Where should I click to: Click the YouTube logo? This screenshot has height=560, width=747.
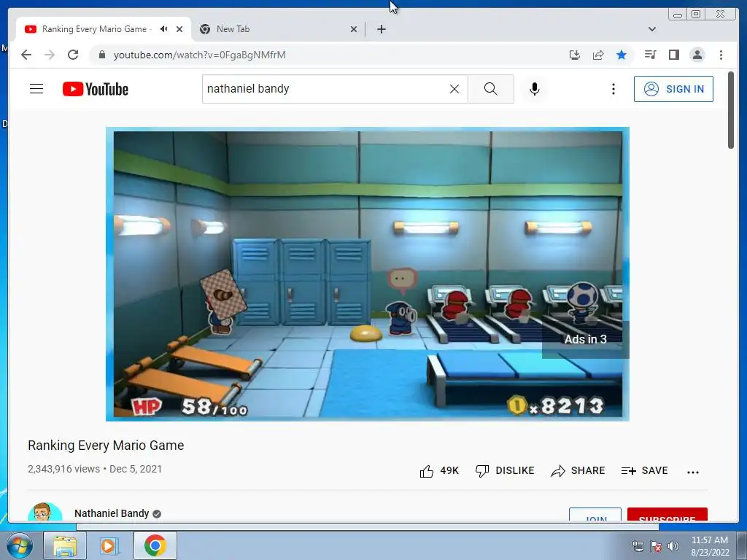tap(96, 89)
